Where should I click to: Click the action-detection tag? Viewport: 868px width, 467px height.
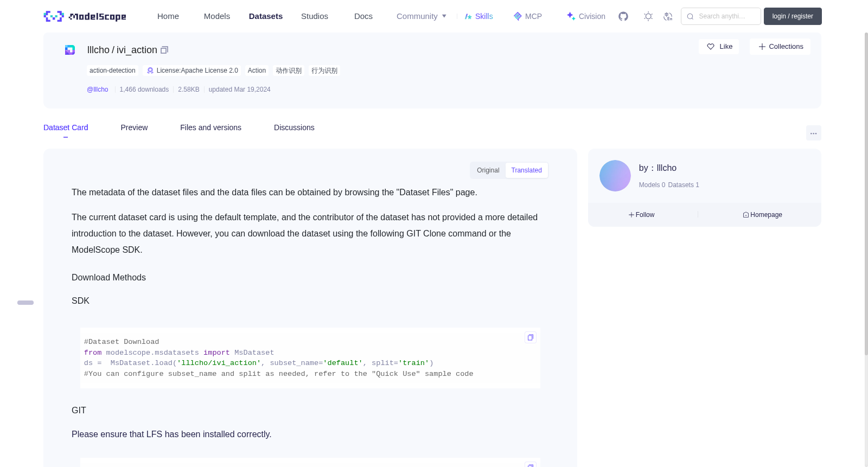(112, 71)
